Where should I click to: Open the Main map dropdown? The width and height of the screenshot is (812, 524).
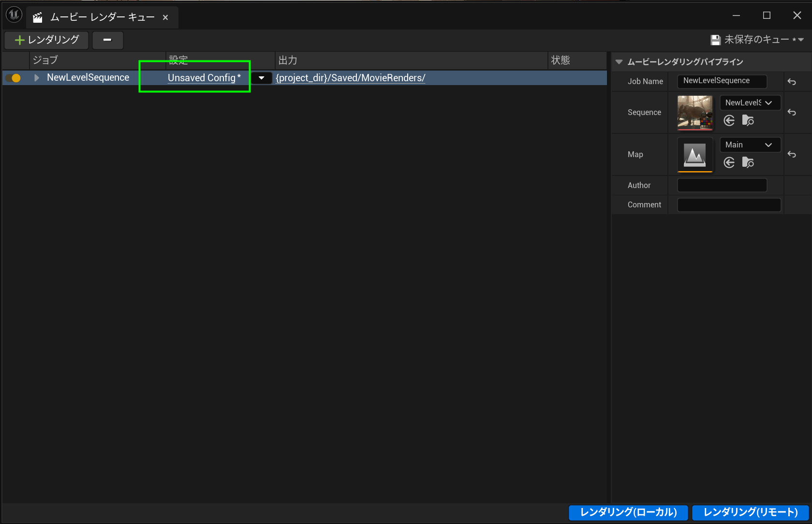tap(750, 145)
